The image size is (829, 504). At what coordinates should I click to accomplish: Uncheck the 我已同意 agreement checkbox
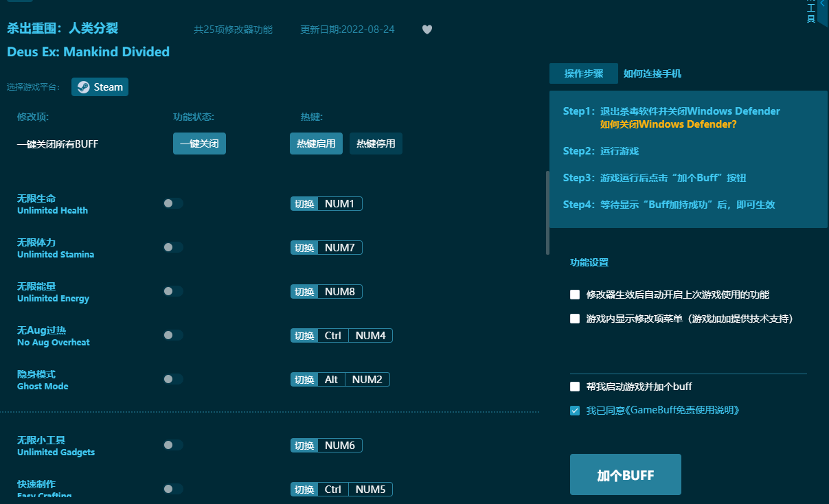pos(575,411)
